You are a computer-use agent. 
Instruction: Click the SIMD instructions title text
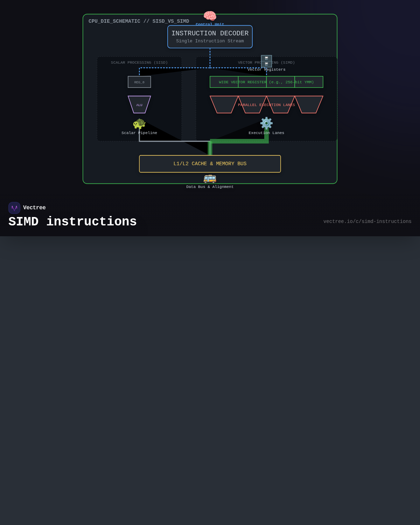coord(72,222)
